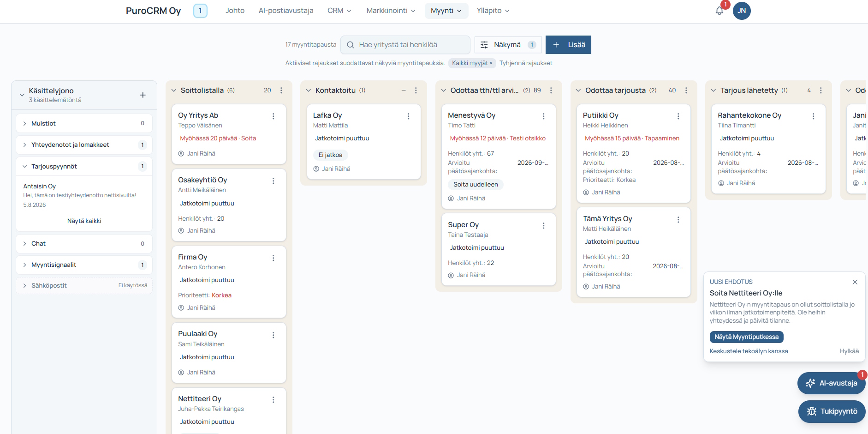Expand the Myyntisignaalit section
This screenshot has height=434, width=868.
[84, 265]
